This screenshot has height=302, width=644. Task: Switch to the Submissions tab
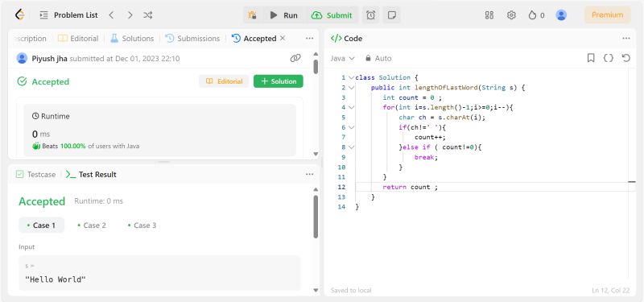[x=192, y=38]
